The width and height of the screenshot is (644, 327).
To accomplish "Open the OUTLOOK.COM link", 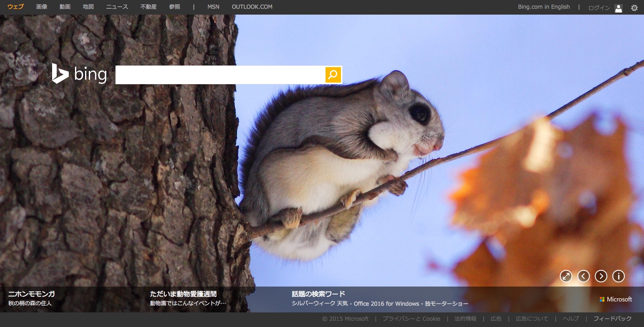I will click(x=252, y=7).
